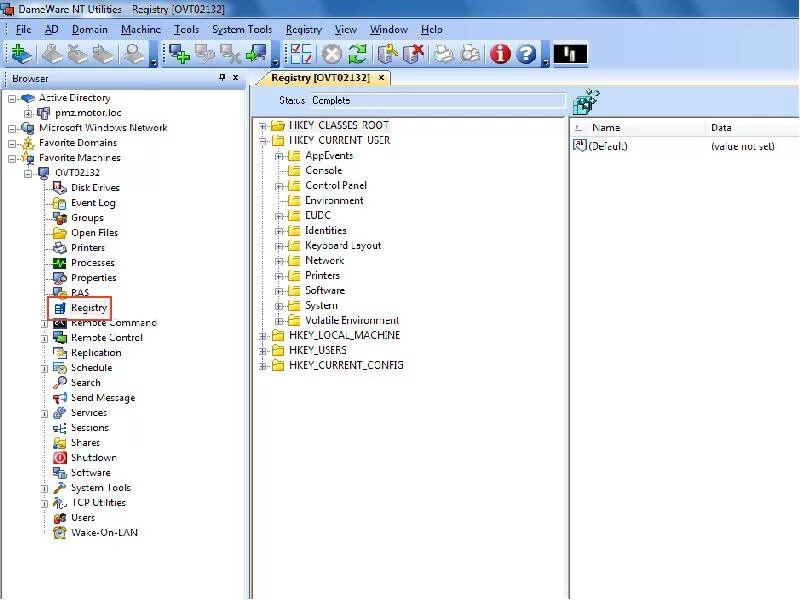Open the View menu

345,30
